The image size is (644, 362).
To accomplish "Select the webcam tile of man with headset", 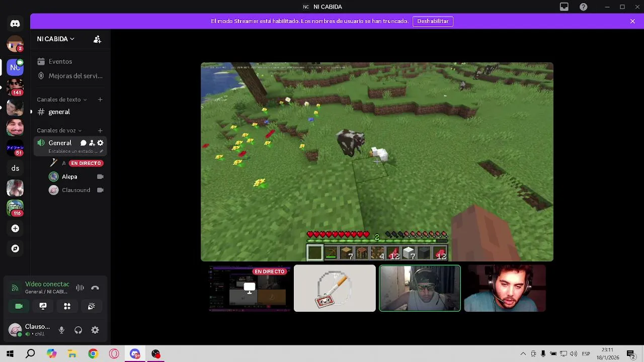I will pyautogui.click(x=505, y=289).
